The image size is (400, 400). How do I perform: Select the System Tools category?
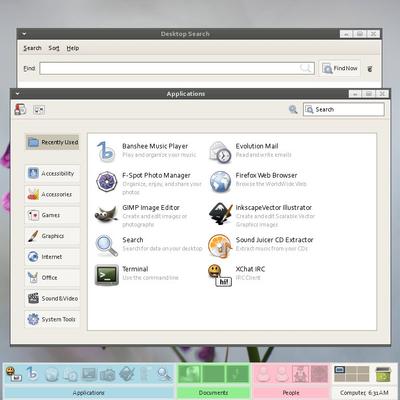[52, 319]
